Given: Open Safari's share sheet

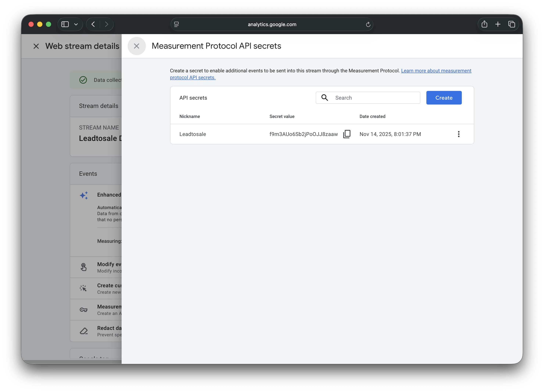Looking at the screenshot, I should (484, 24).
